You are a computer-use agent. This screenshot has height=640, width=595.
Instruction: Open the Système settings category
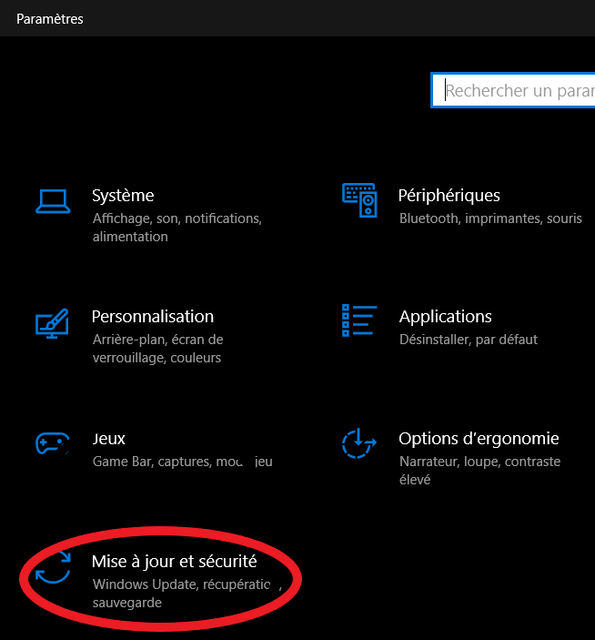pos(123,196)
